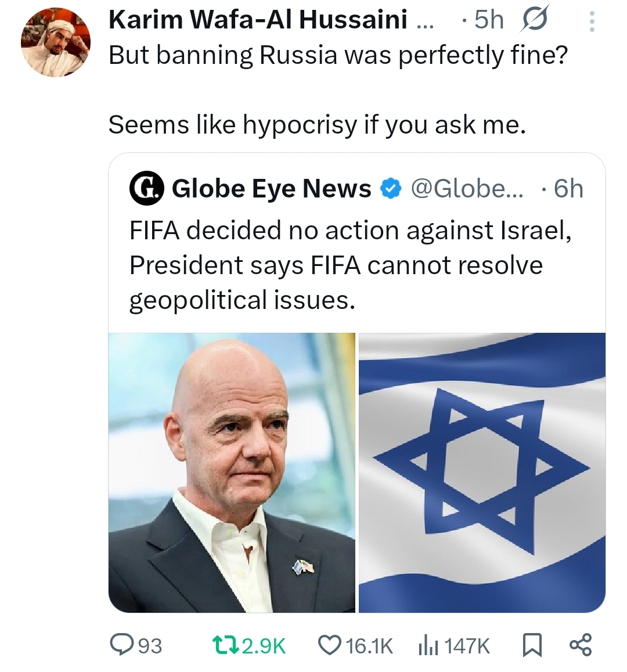Click the 6h quoted tweet timestamp
The image size is (627, 672).
pyautogui.click(x=568, y=189)
